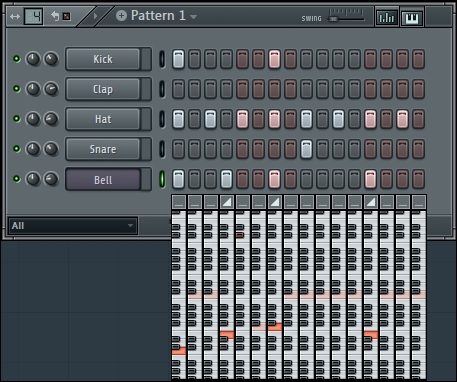457x382 pixels.
Task: Turn off step 4 of the Bell row
Action: (x=226, y=179)
